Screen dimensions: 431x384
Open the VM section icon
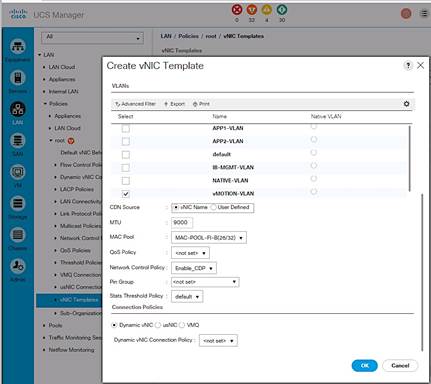(18, 172)
